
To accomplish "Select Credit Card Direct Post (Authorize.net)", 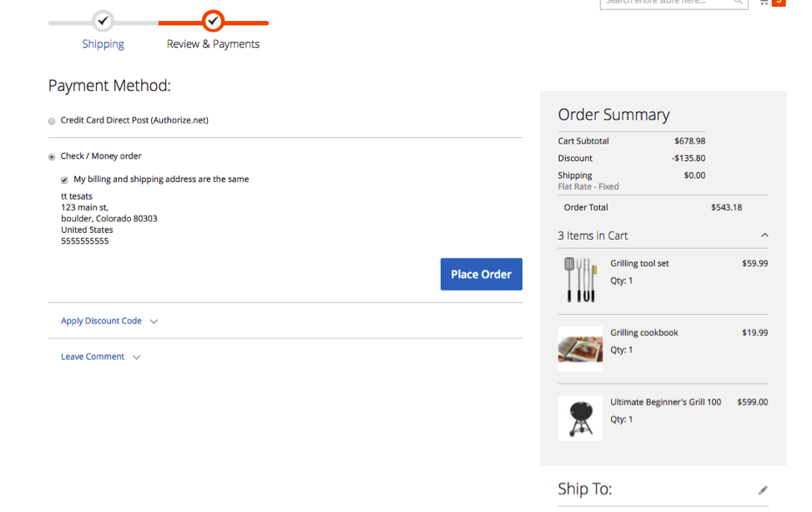I will [51, 120].
